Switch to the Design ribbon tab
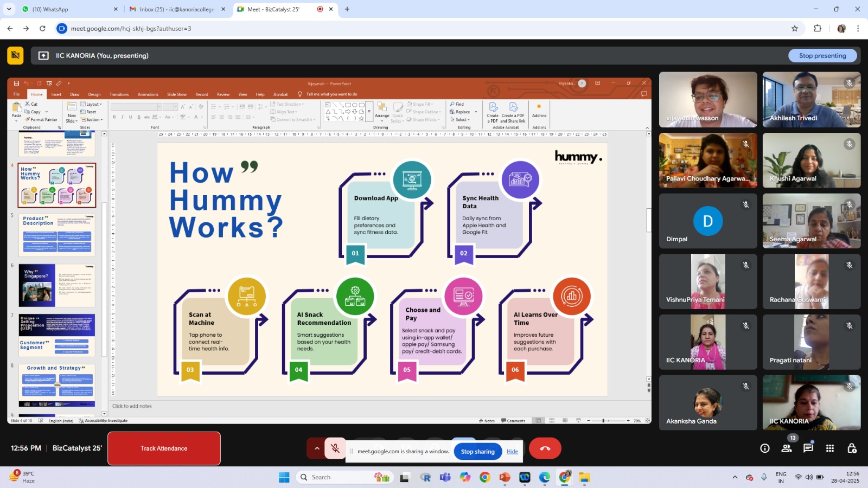The image size is (868, 488). pos(94,94)
